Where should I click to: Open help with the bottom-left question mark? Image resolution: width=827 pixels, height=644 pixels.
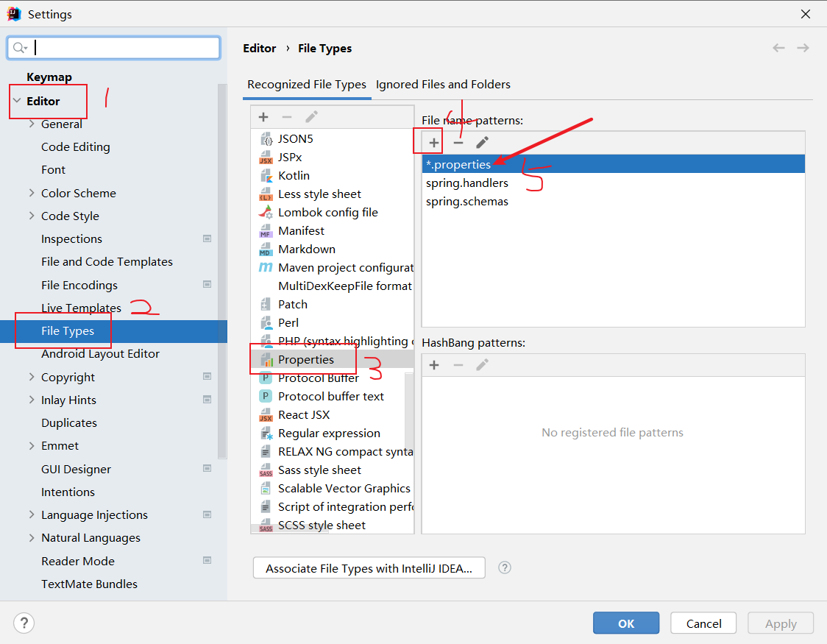[24, 623]
